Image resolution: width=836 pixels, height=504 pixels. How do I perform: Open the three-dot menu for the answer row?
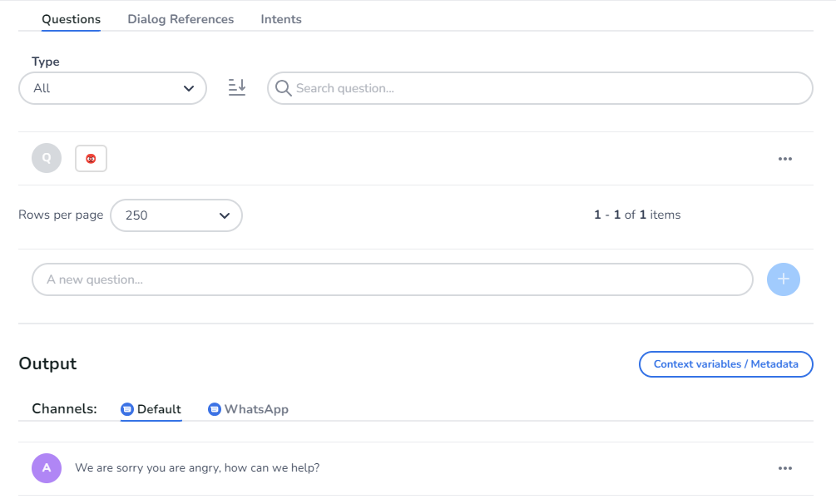784,468
